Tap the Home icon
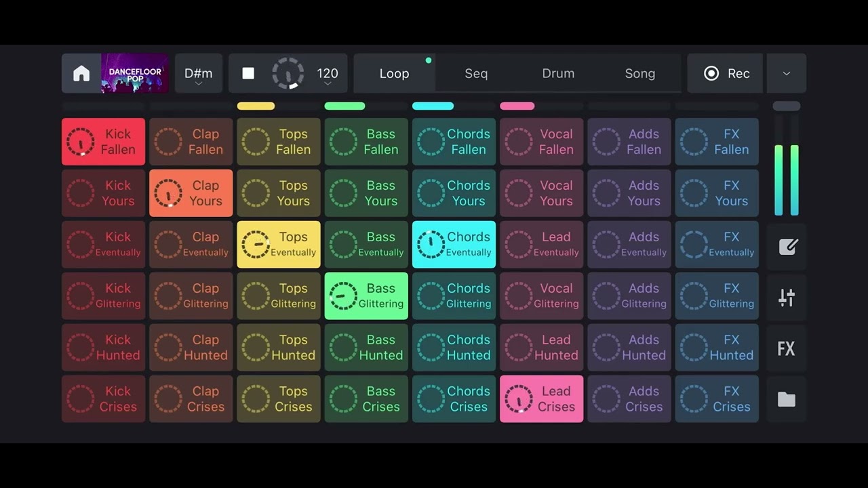Screen dimensions: 868x488 tap(81, 73)
